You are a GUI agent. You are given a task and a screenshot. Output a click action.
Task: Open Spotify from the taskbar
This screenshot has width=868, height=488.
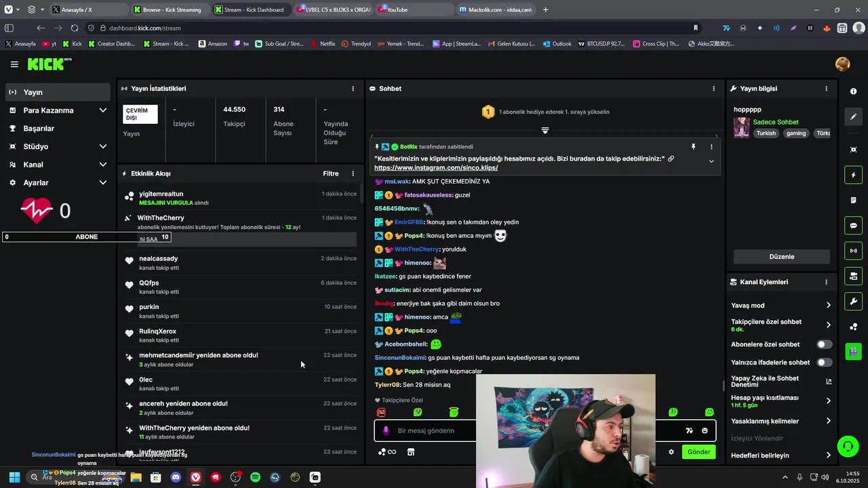(x=255, y=477)
